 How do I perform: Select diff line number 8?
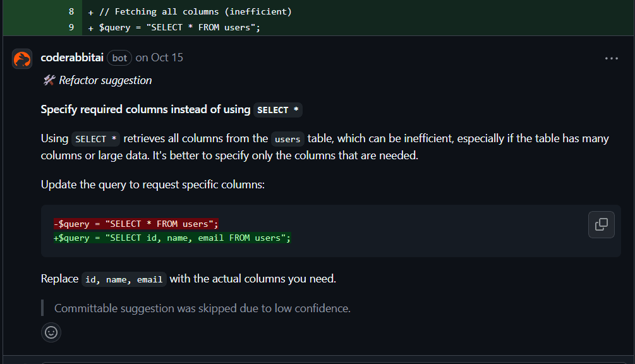coord(71,12)
